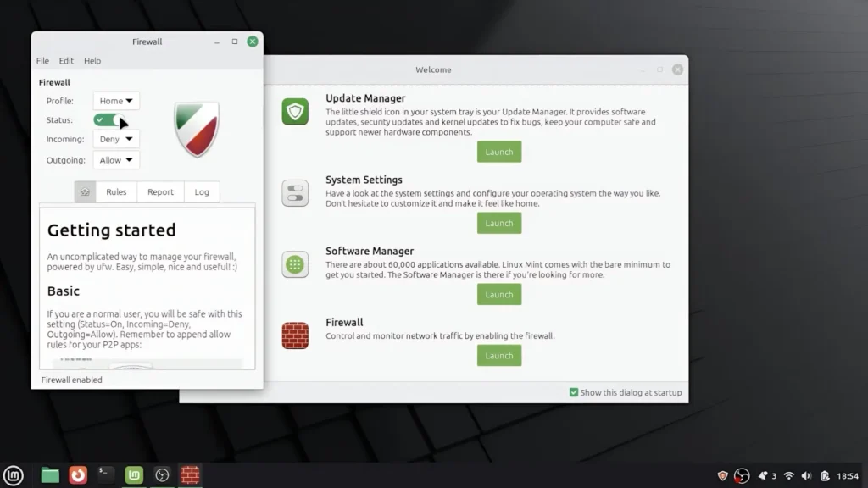The width and height of the screenshot is (868, 488).
Task: Select the OBS taskbar icon in panel
Action: point(162,475)
